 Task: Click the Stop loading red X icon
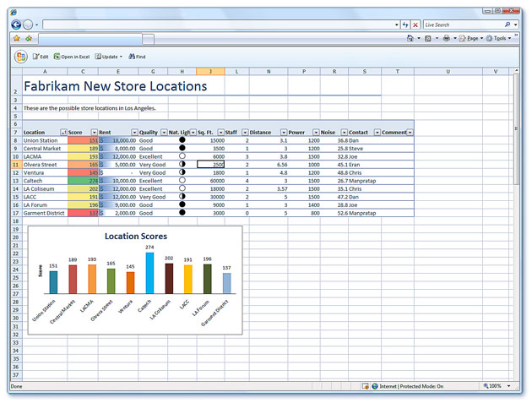pyautogui.click(x=415, y=25)
